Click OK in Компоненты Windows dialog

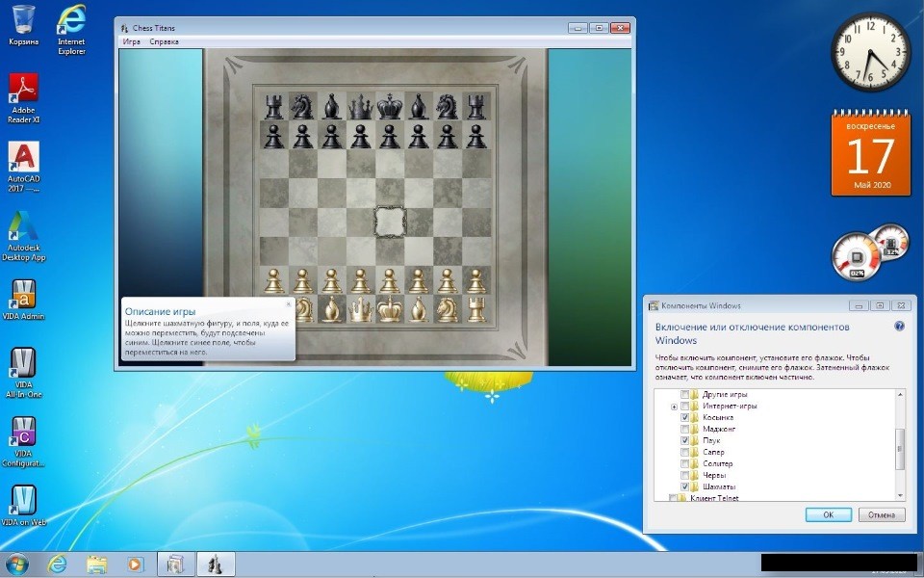click(x=828, y=514)
